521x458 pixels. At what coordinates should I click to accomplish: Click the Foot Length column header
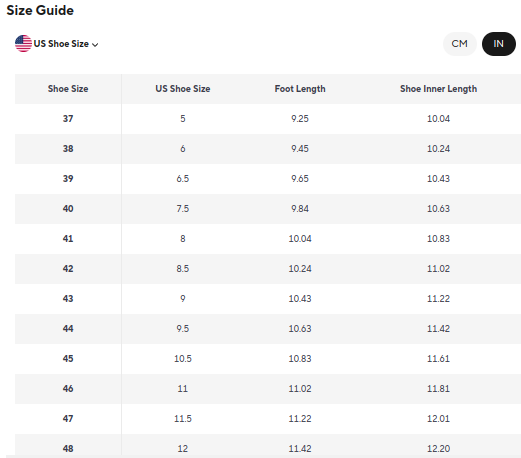click(x=300, y=89)
